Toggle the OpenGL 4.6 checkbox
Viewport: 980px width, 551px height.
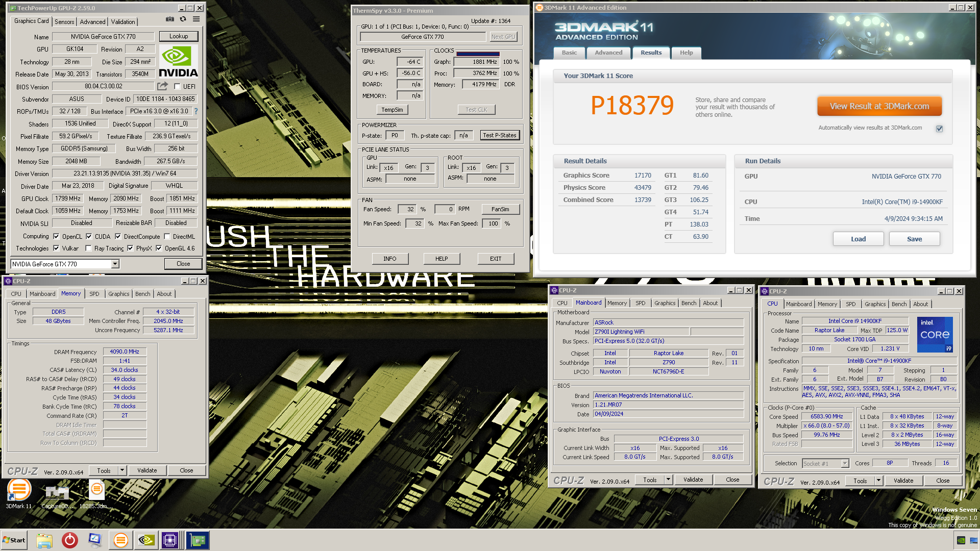[x=159, y=248]
